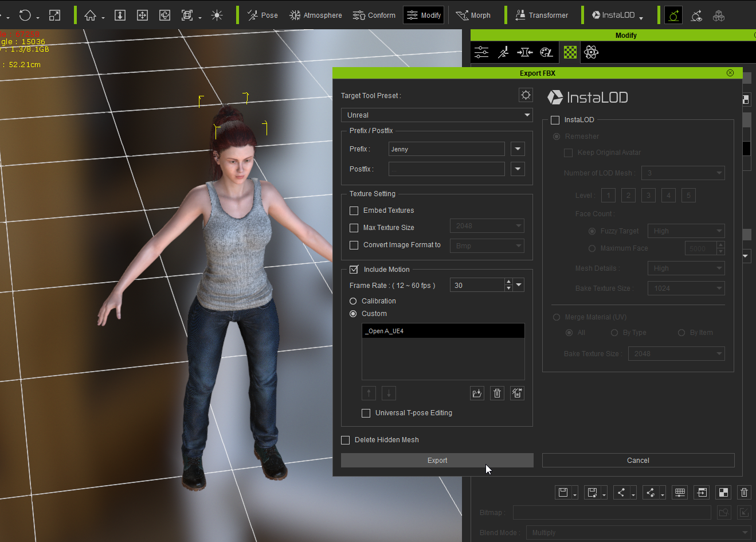Click the stacked cubes icon in toolbar
This screenshot has height=542, width=756.
pos(719,15)
